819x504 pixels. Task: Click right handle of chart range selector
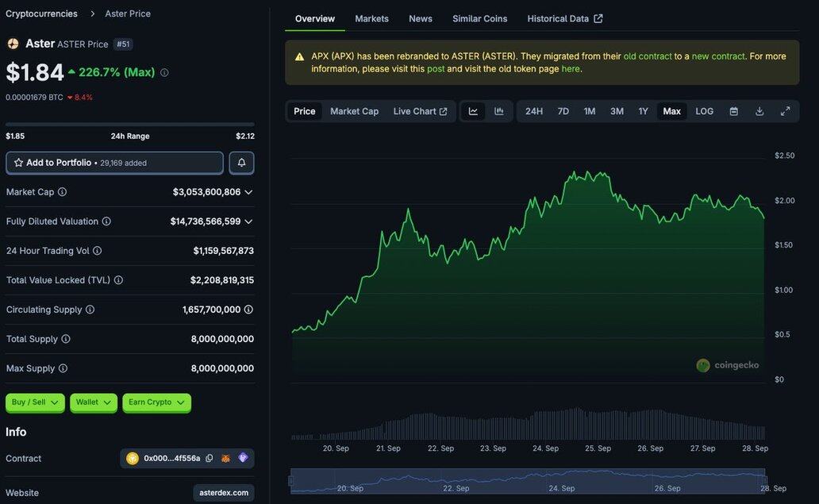pos(765,480)
